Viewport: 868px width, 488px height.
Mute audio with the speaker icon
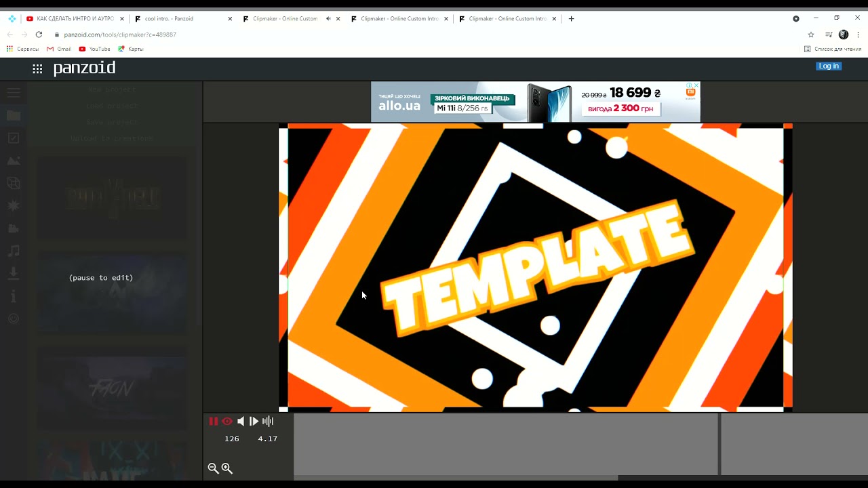click(241, 421)
